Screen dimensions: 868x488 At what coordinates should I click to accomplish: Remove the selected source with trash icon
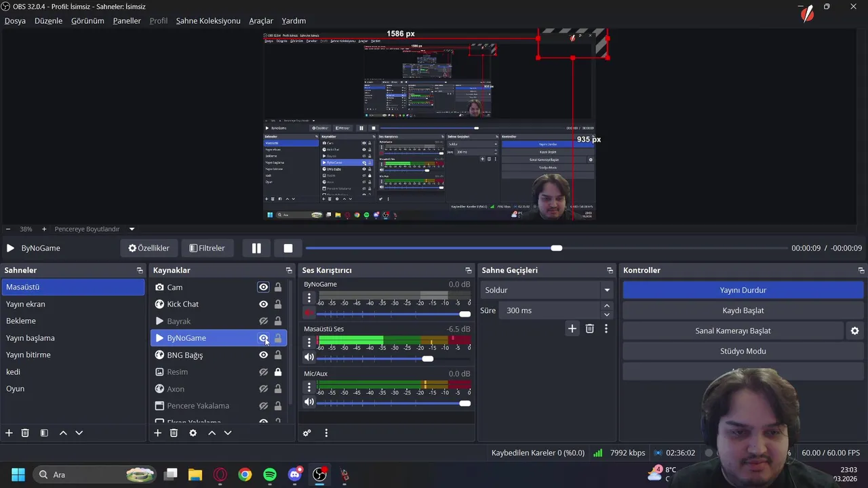point(174,433)
